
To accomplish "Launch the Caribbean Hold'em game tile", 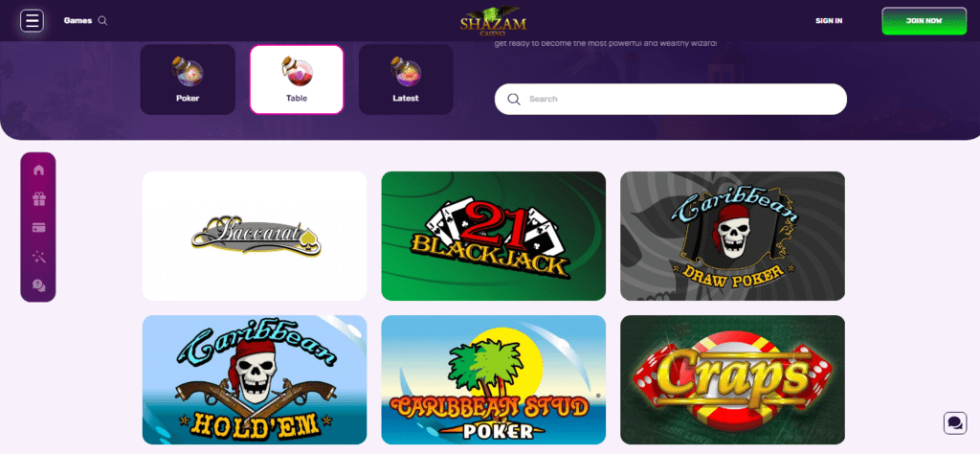I will click(x=255, y=379).
